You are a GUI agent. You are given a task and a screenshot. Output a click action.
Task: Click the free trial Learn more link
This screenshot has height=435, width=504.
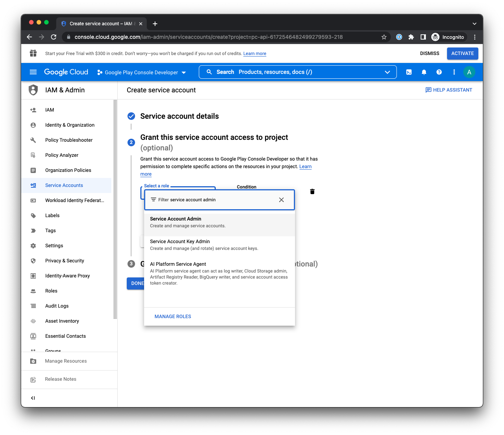pos(255,54)
